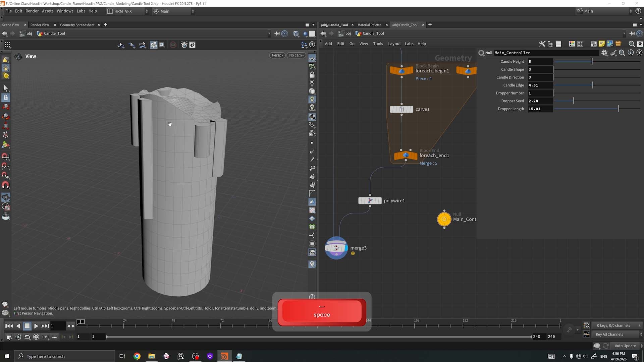Screen dimensions: 644x362
Task: Adjust the Dropper Length slider handle
Action: coord(618,109)
